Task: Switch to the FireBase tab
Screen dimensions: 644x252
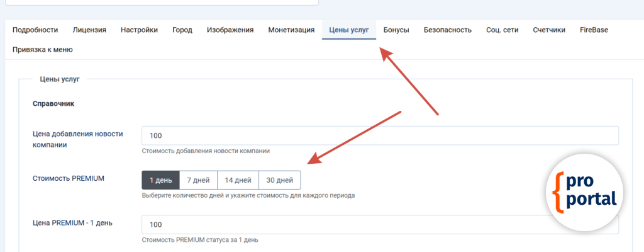Action: [x=594, y=30]
